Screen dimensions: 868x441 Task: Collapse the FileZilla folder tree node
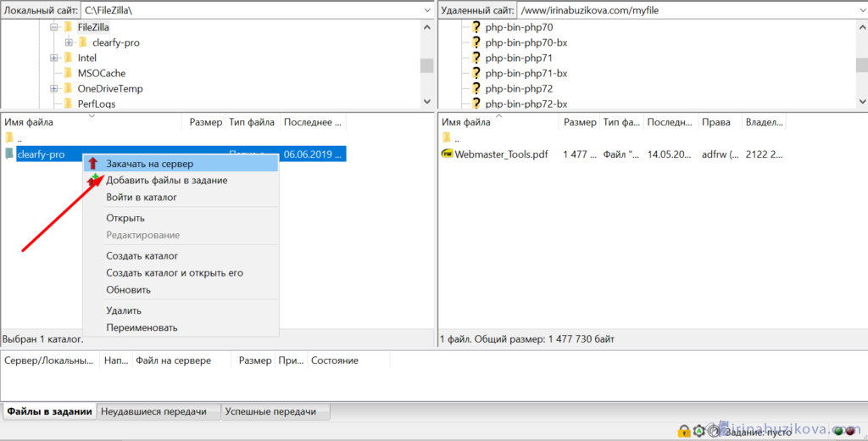coord(54,27)
